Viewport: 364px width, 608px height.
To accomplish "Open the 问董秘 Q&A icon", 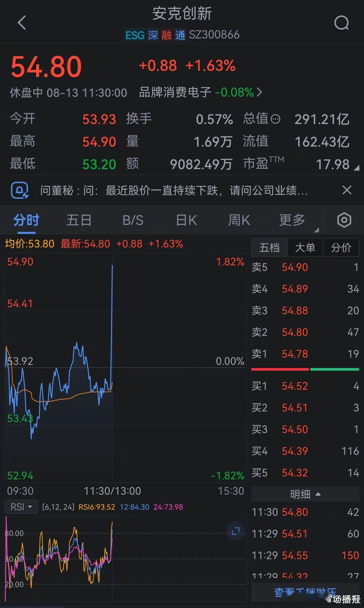I will (x=19, y=190).
